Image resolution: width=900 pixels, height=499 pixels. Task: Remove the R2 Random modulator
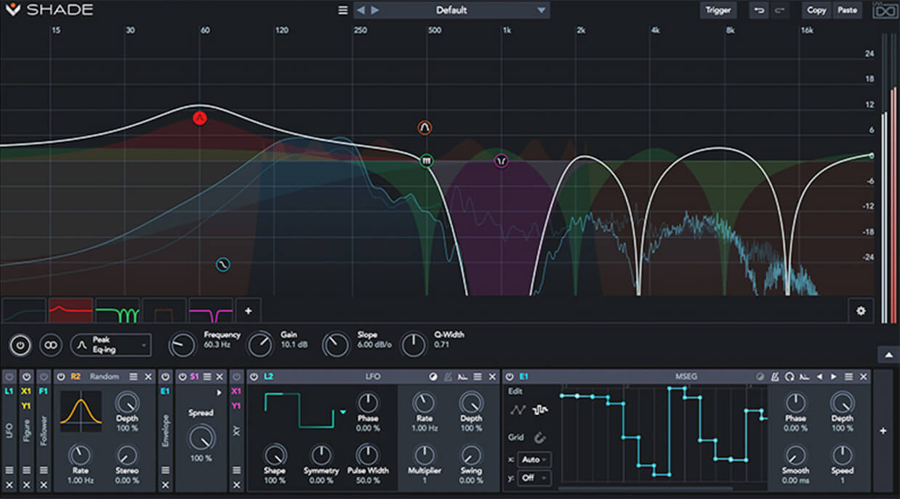coord(148,377)
